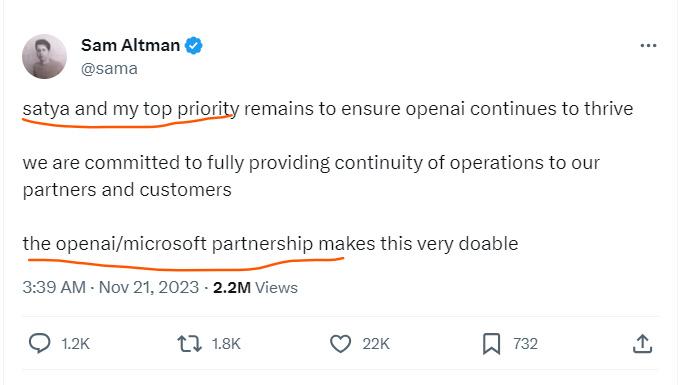Share the tweet via upload arrow icon
Viewport: 692px width, 385px height.
pyautogui.click(x=642, y=343)
